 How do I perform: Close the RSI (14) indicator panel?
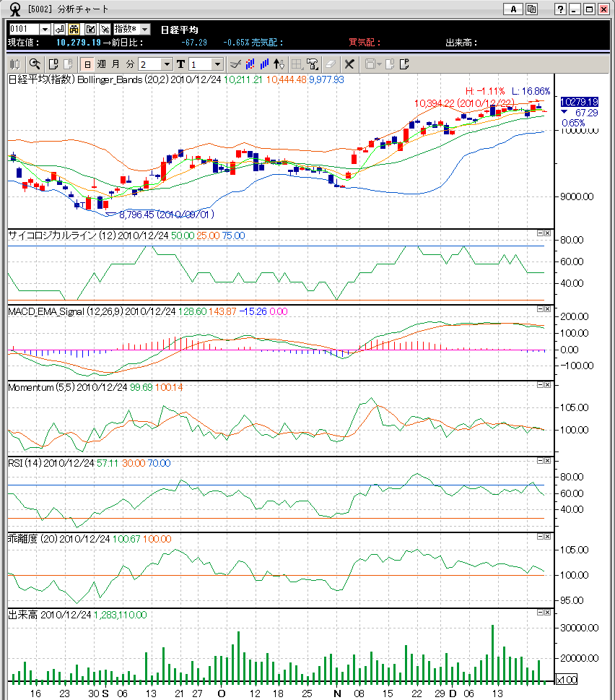point(547,461)
